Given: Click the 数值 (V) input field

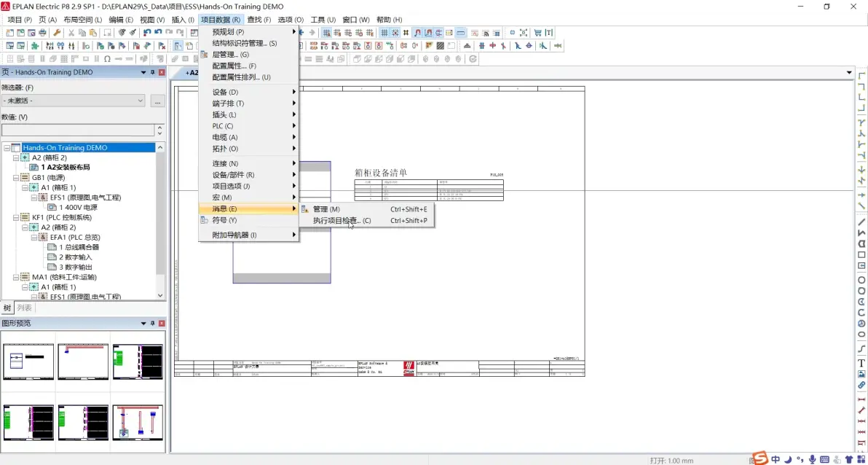Looking at the screenshot, I should click(78, 130).
